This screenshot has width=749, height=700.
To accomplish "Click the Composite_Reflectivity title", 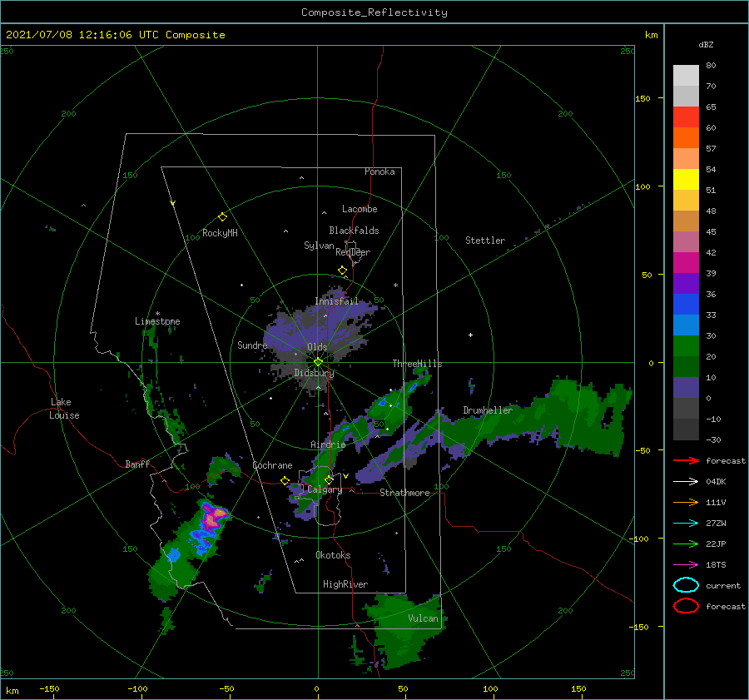I will click(x=374, y=12).
